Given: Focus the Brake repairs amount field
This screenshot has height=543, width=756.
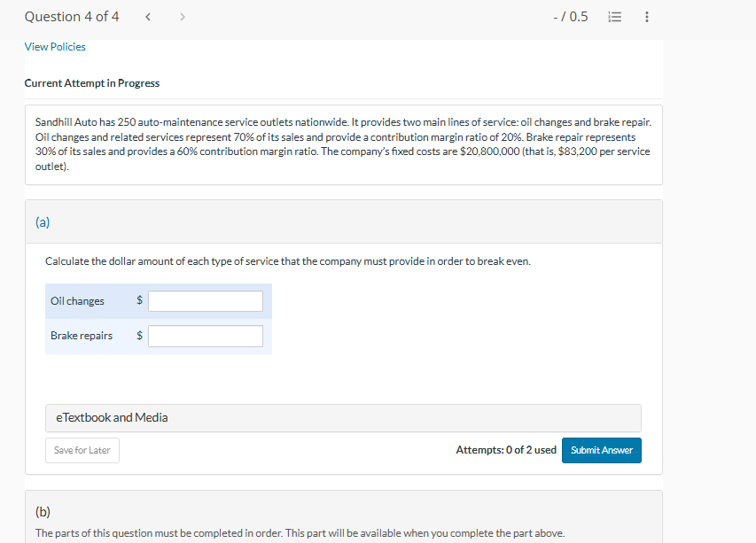Looking at the screenshot, I should pos(206,337).
